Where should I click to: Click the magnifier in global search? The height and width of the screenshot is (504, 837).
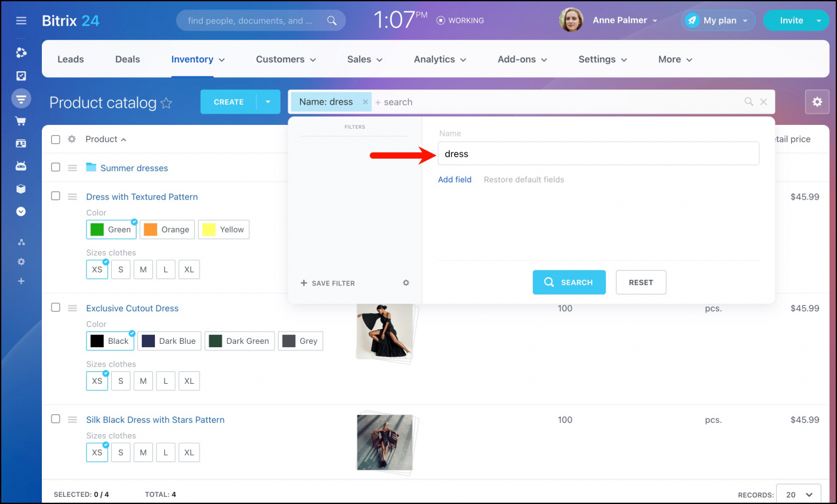click(332, 20)
